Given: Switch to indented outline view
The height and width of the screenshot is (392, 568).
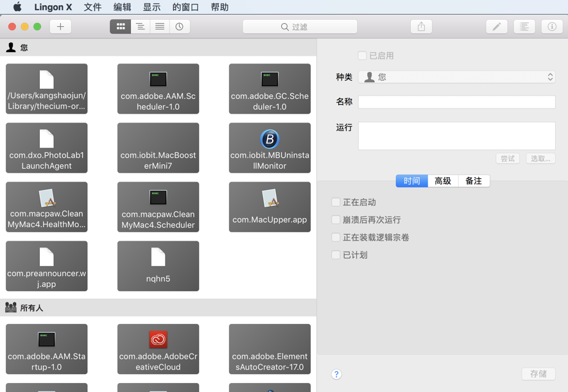Looking at the screenshot, I should coord(140,27).
